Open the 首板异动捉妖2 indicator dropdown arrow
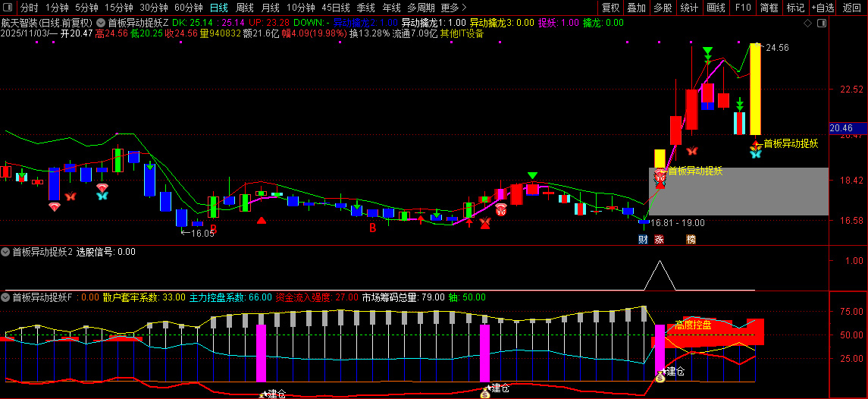This screenshot has height=399, width=868. point(6,252)
